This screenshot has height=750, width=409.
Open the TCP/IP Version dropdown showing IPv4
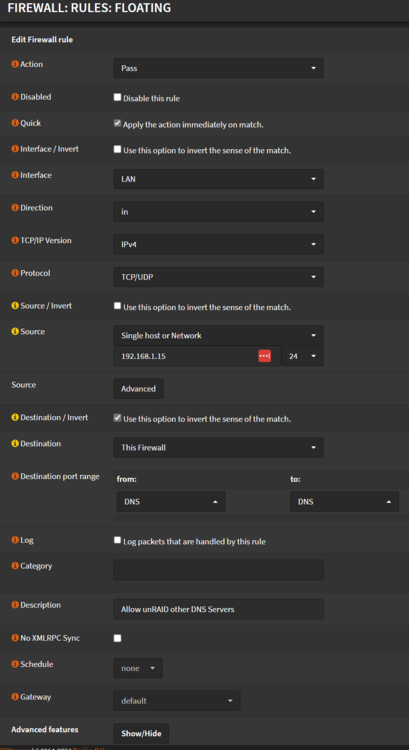219,244
